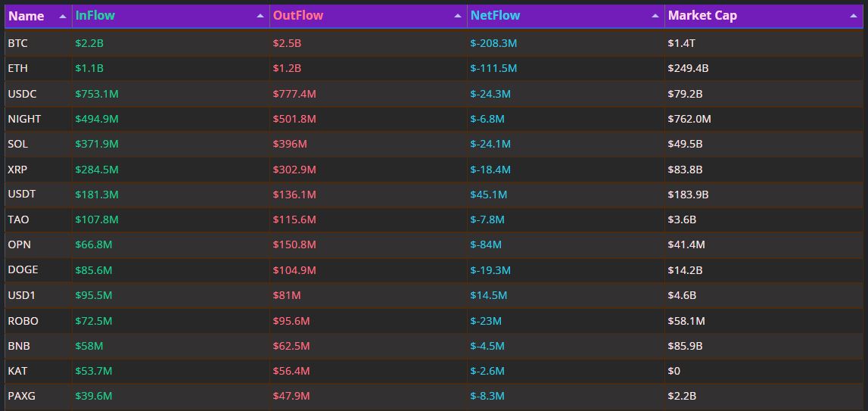Viewport: 868px width, 411px height.
Task: Sort by the InFlow header label
Action: (x=95, y=15)
